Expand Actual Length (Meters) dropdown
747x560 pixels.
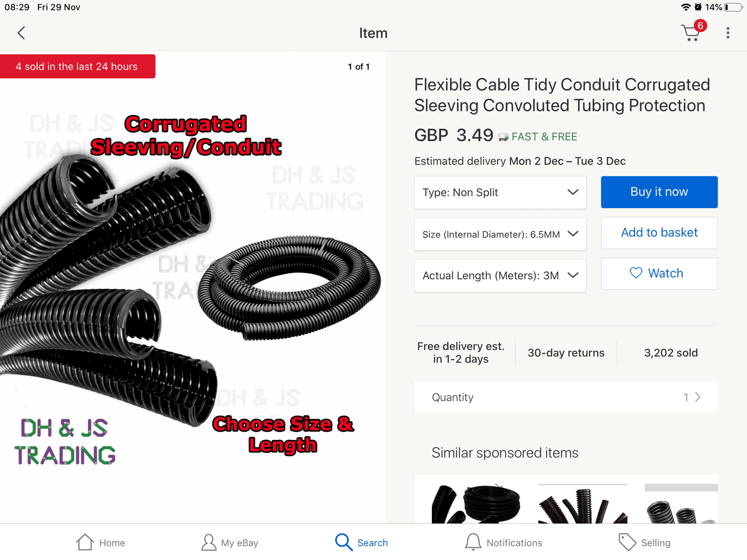(x=500, y=275)
